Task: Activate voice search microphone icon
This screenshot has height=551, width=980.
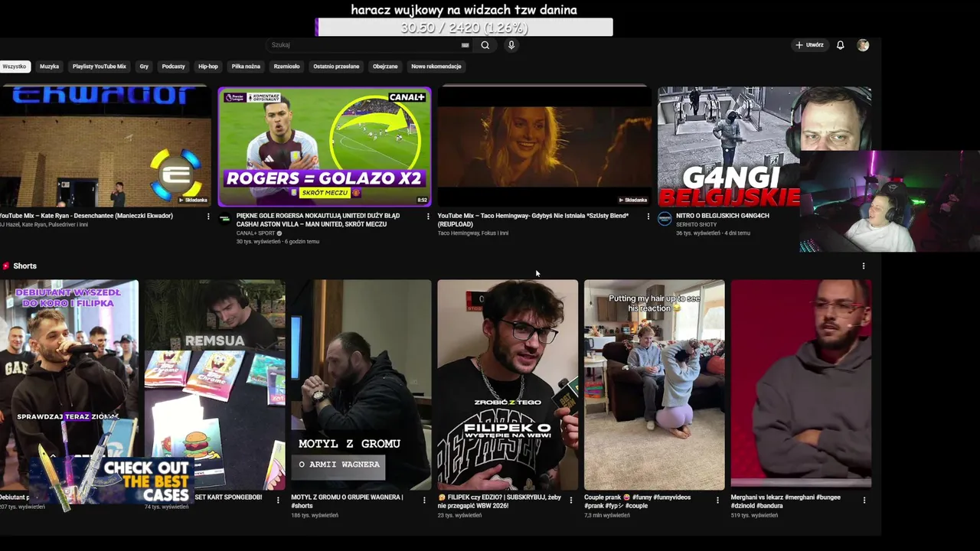Action: coord(511,45)
